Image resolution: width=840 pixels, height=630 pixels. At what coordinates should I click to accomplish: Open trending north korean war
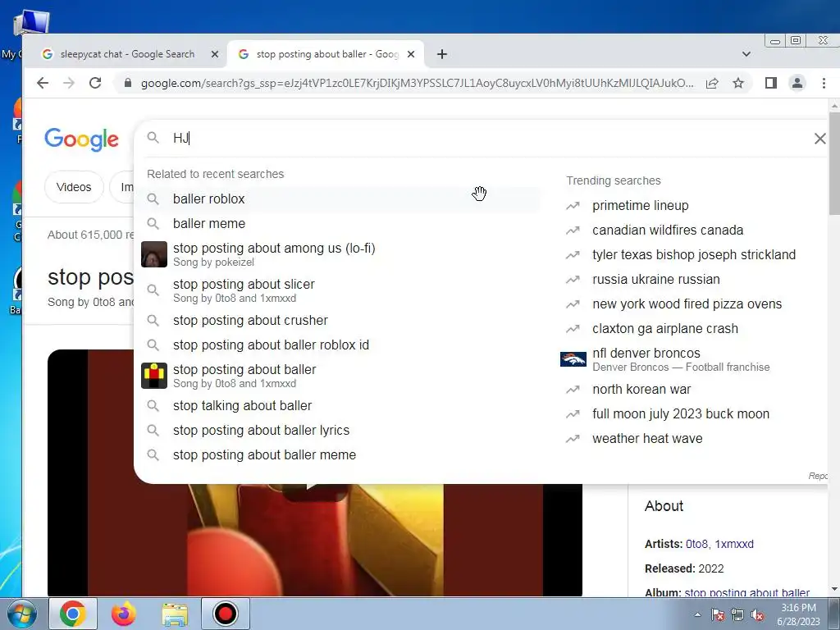641,390
